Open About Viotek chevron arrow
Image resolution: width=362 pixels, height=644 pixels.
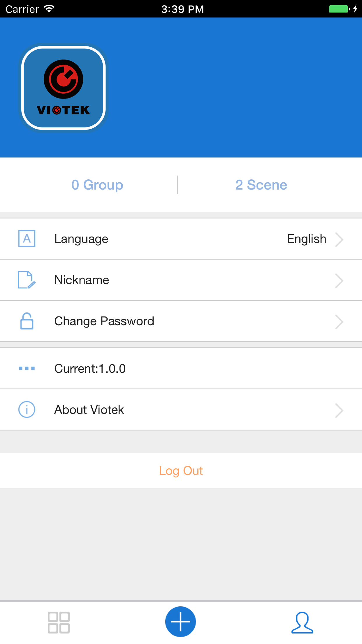coord(339,410)
